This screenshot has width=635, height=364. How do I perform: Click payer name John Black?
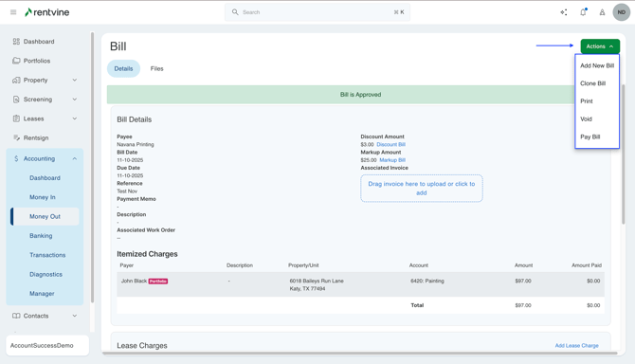pos(134,281)
